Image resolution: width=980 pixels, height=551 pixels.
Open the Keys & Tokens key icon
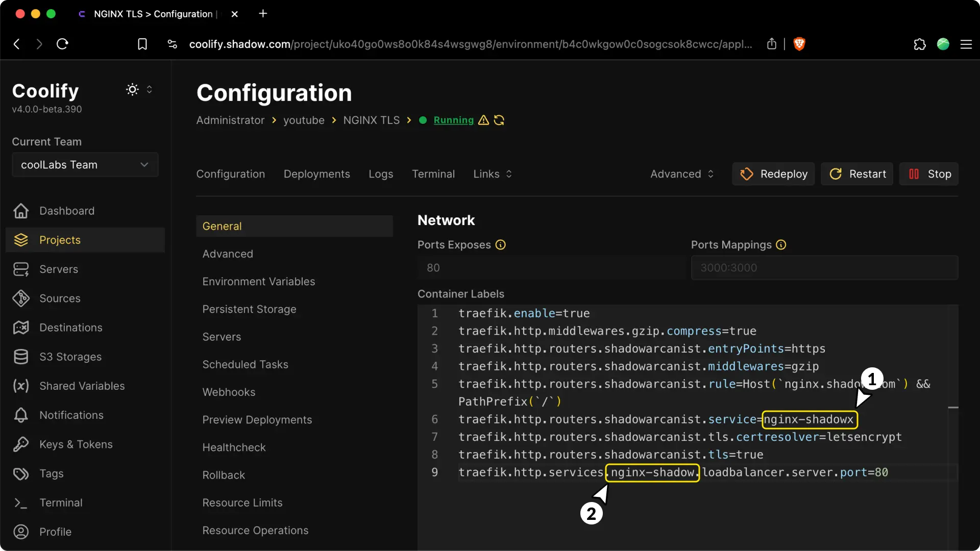tap(21, 444)
